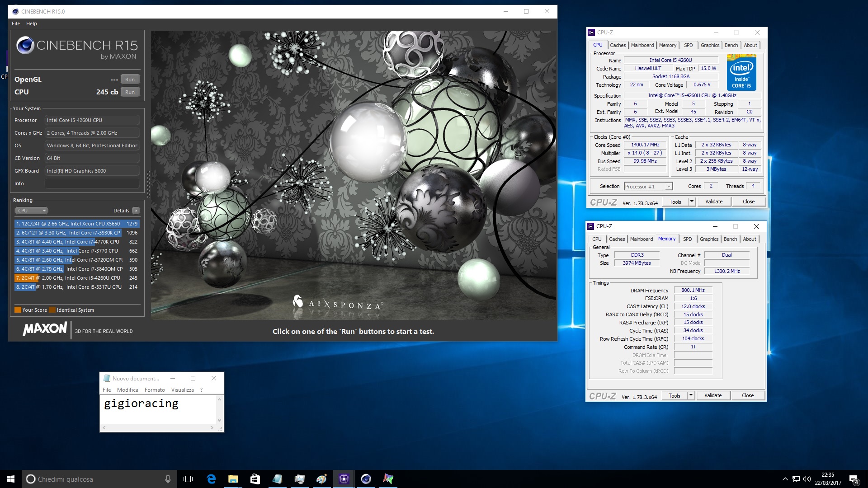
Task: Click Notepad vertical scrollbar down arrow
Action: pyautogui.click(x=219, y=420)
